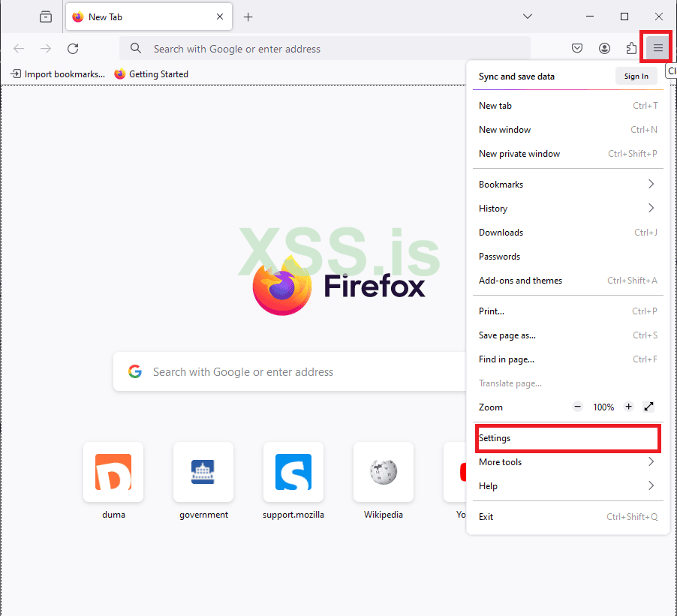677x616 pixels.
Task: Go back one page
Action: (x=19, y=48)
